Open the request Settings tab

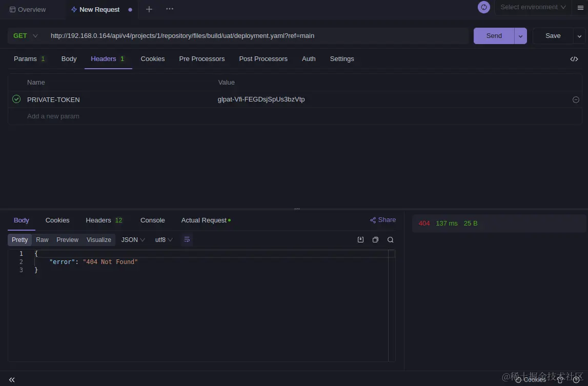342,59
